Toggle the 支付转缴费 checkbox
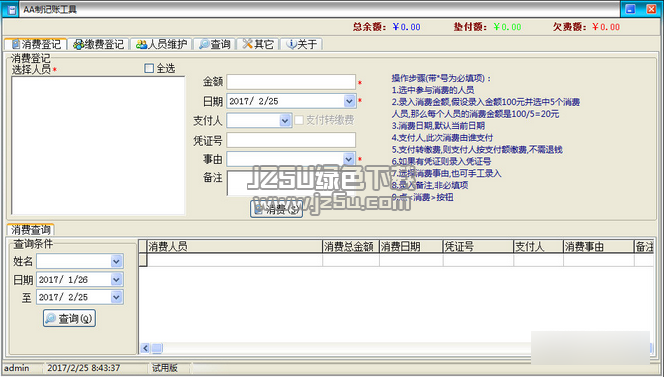Screen dimensions: 664x377 tap(299, 120)
